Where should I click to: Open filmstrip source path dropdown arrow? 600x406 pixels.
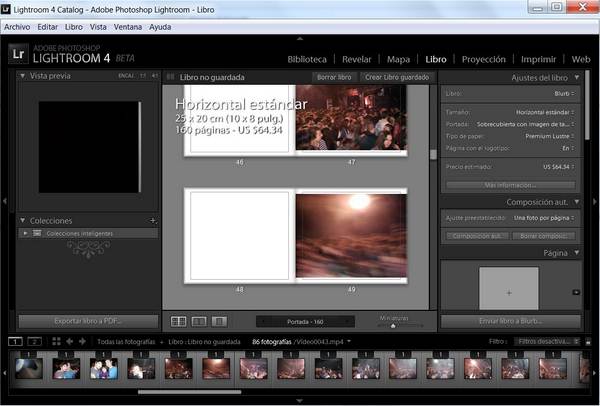click(x=349, y=341)
